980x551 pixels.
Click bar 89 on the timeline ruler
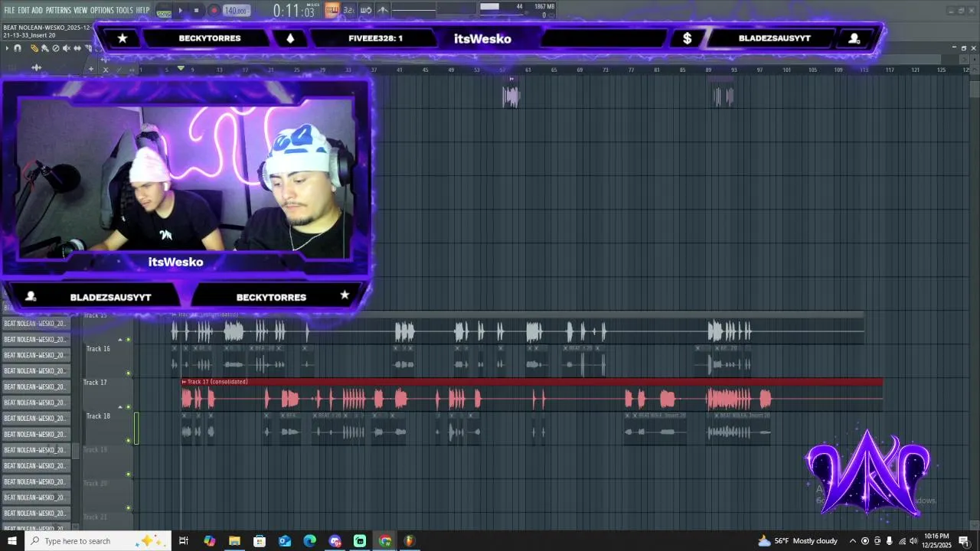[x=708, y=70]
